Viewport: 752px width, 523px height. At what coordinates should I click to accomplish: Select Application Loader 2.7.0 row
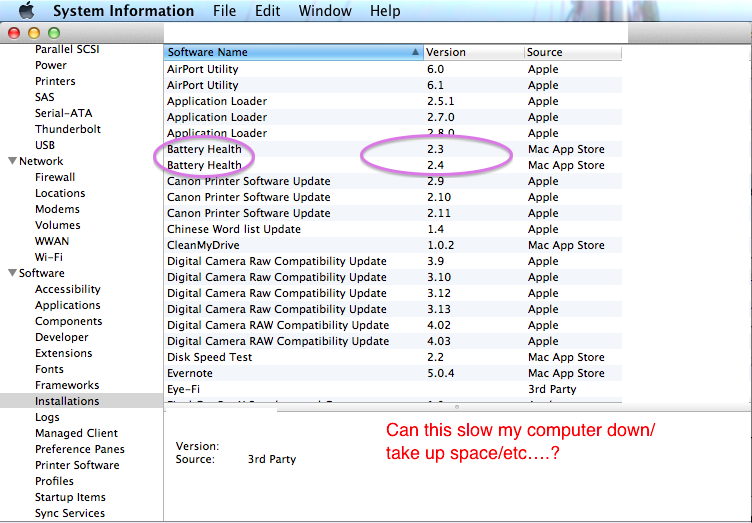(x=393, y=117)
